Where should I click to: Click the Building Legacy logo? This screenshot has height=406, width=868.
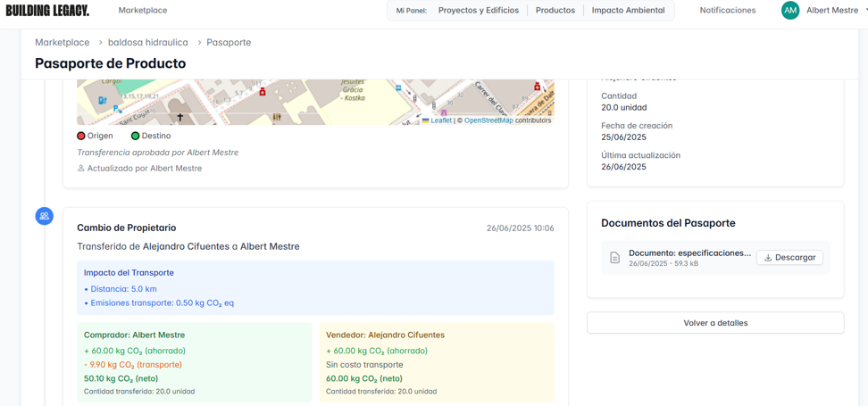pos(47,11)
